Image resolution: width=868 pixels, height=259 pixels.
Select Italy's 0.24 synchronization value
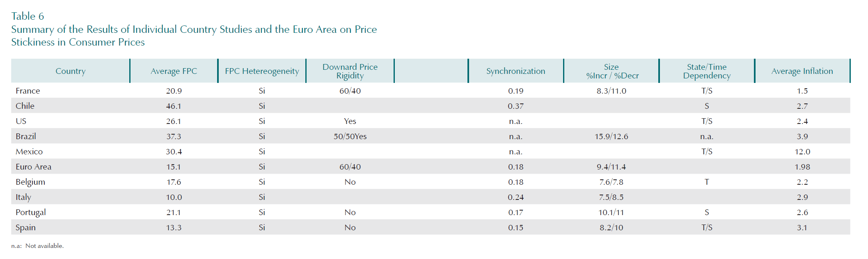(515, 197)
